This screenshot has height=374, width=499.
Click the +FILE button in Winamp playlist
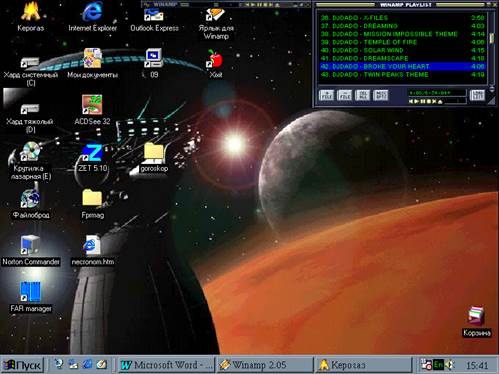(326, 95)
